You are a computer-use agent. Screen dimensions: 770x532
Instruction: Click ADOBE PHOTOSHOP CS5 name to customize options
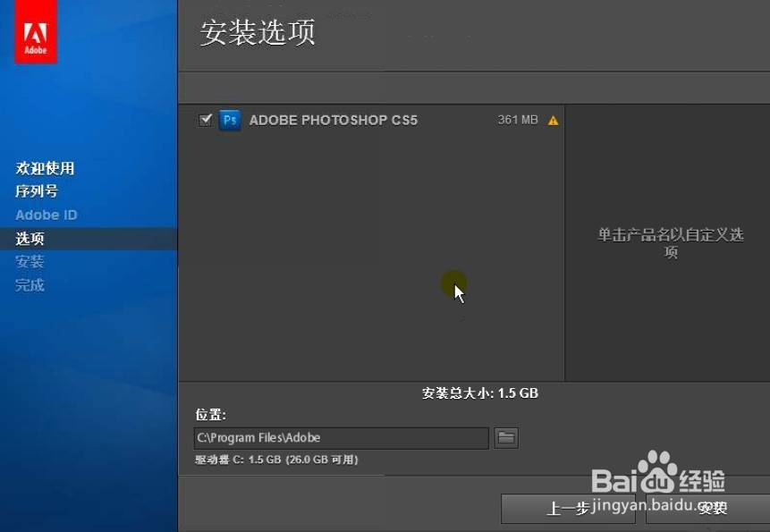332,120
